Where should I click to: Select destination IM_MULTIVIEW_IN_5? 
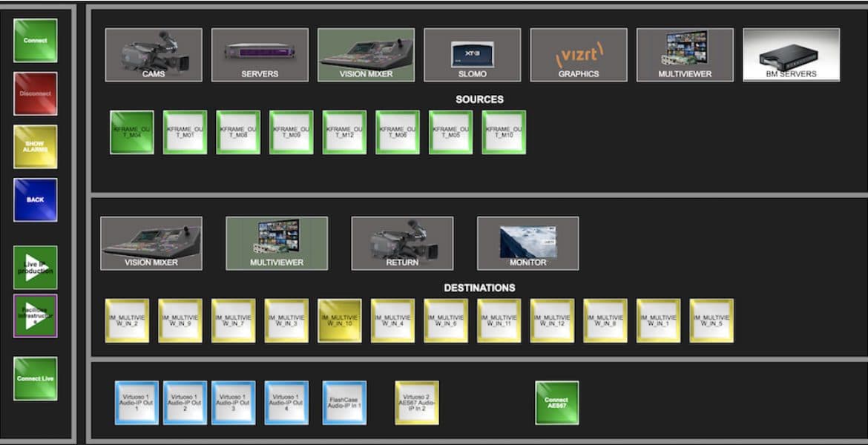[711, 320]
